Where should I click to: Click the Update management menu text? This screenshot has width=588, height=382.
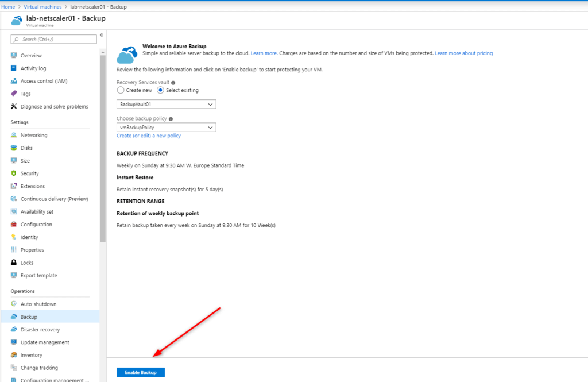pos(45,342)
